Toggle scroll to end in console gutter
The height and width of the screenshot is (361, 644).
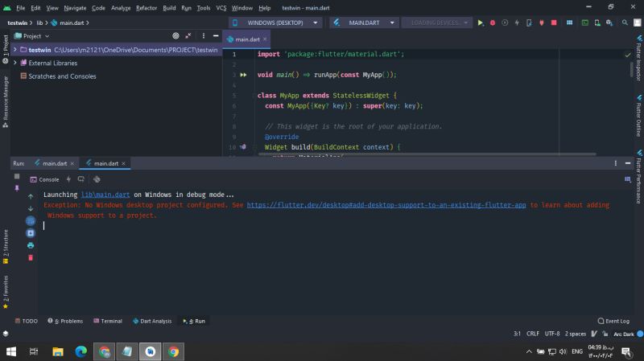[x=31, y=233]
